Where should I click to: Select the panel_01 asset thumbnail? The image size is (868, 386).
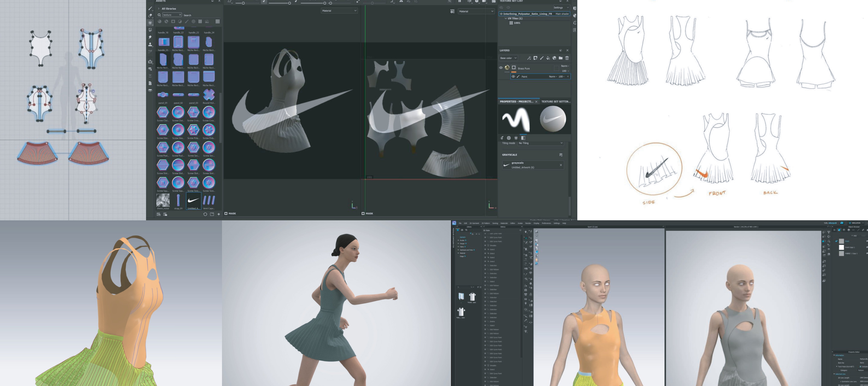163,95
